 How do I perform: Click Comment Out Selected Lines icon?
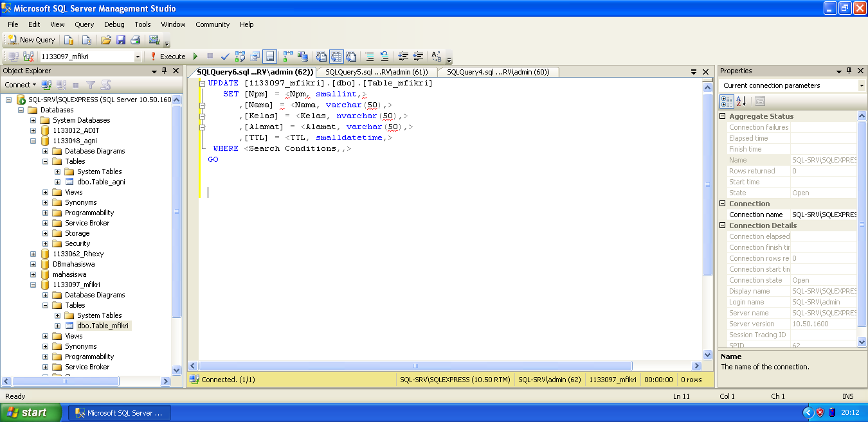370,57
